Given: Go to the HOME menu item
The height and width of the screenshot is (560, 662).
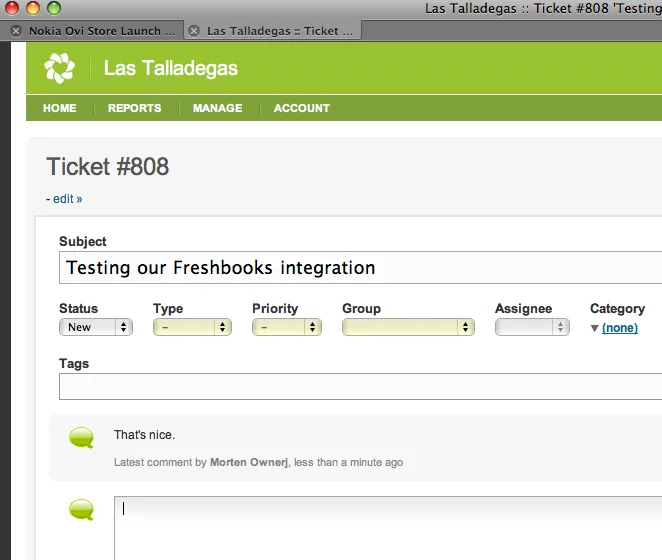Looking at the screenshot, I should (60, 108).
